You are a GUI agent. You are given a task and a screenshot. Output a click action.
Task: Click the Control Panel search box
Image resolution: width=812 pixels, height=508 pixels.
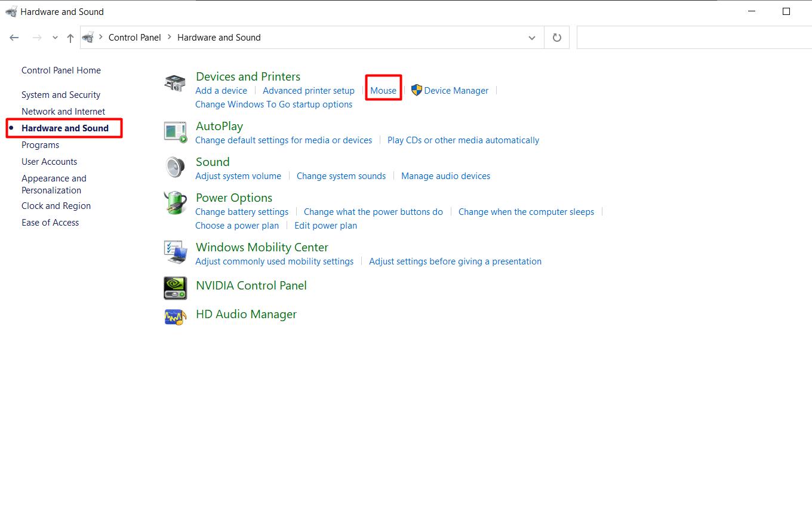click(x=693, y=38)
